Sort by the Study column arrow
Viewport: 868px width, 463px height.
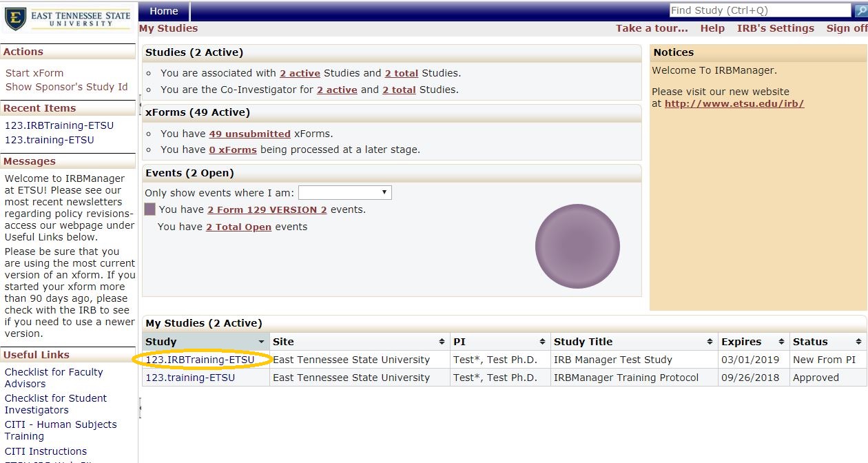pos(261,342)
